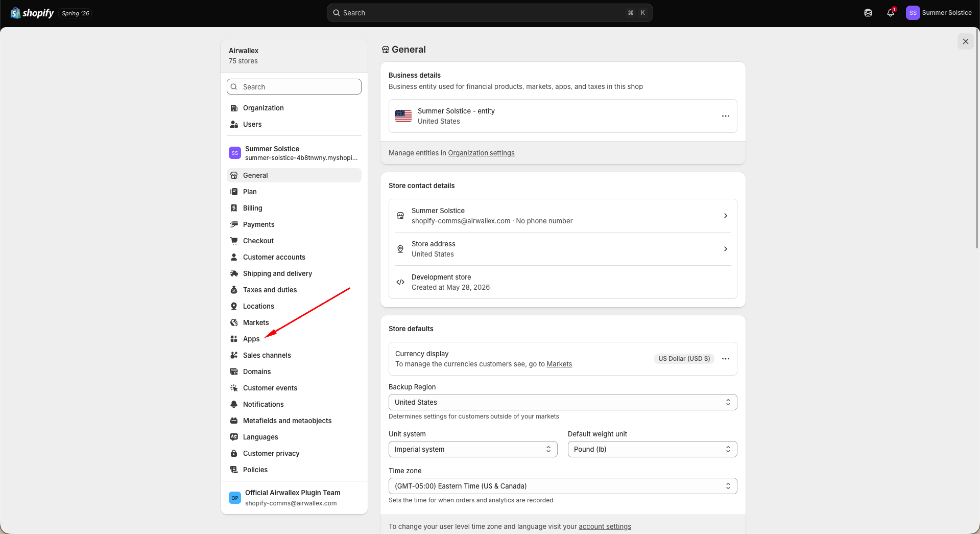Viewport: 980px width, 534px height.
Task: Open business entity three-dot menu
Action: click(x=726, y=116)
